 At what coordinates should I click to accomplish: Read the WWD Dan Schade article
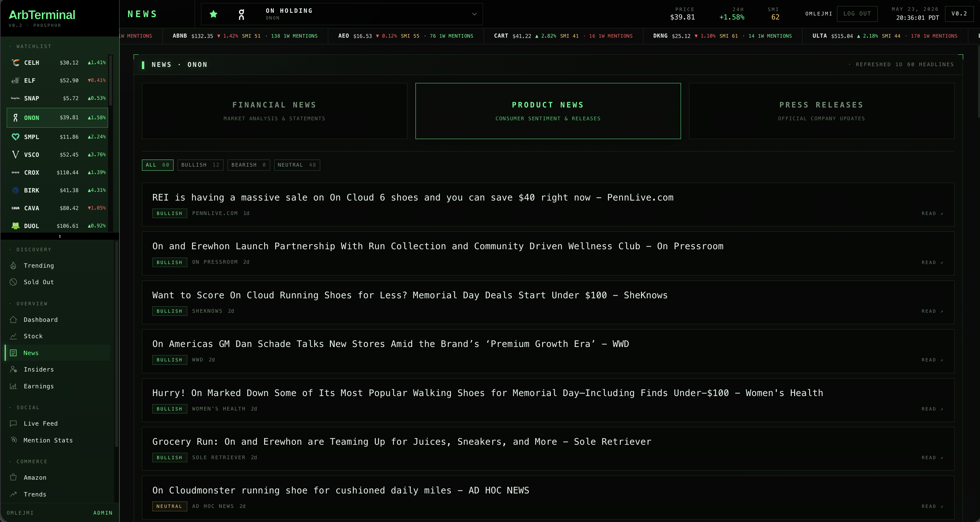pyautogui.click(x=932, y=360)
